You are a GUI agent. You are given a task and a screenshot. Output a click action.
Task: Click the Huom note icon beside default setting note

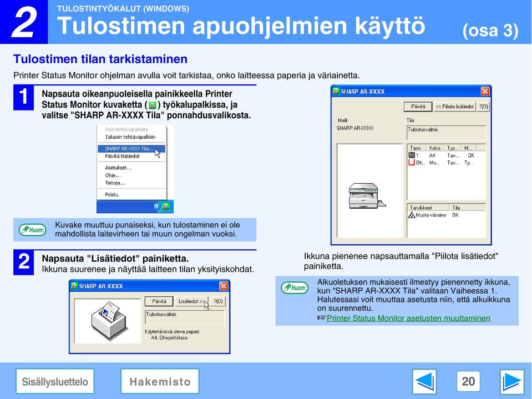click(295, 287)
